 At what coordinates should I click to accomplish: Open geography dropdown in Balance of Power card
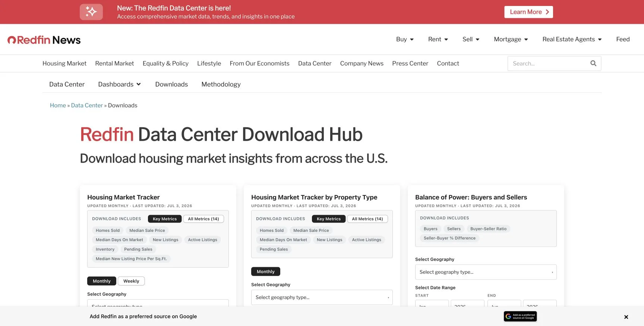point(486,272)
